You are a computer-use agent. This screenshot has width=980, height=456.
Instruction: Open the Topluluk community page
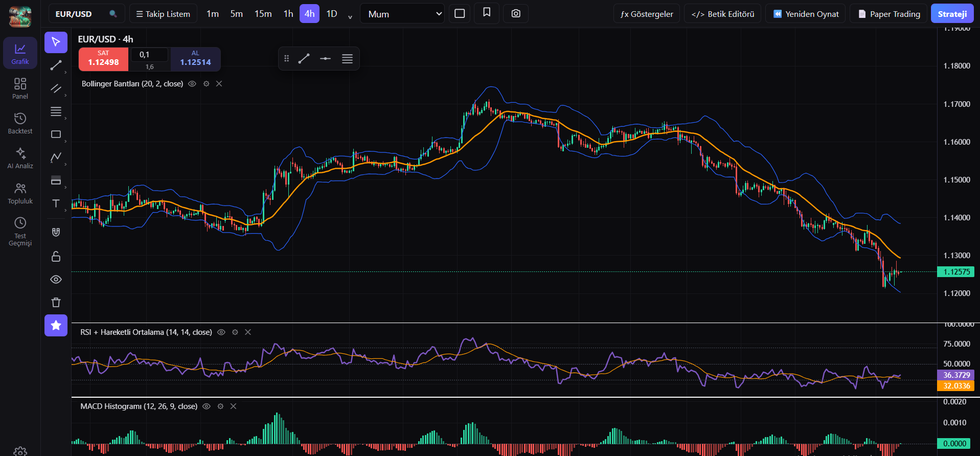coord(20,193)
